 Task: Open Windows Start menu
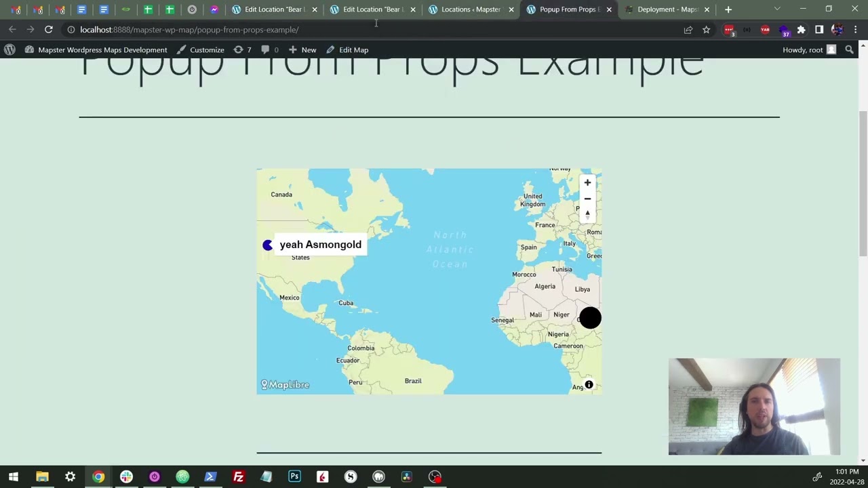coord(14,476)
